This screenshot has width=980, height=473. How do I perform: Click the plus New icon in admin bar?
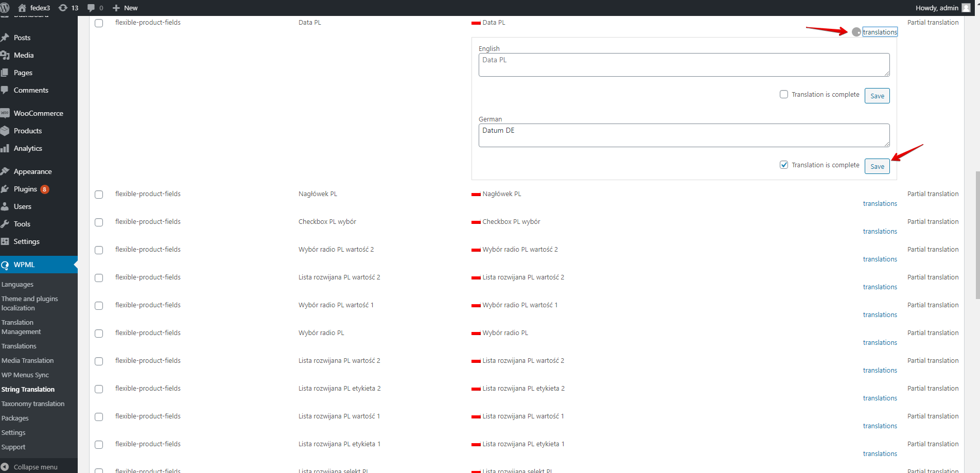coord(116,8)
